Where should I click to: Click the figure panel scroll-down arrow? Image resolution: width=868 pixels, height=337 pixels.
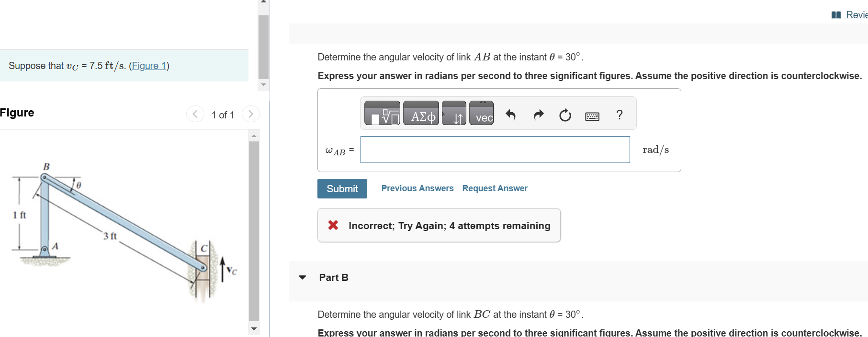[253, 329]
